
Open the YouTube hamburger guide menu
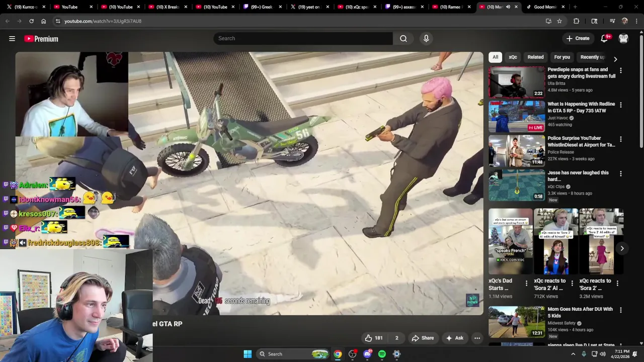[x=12, y=39]
